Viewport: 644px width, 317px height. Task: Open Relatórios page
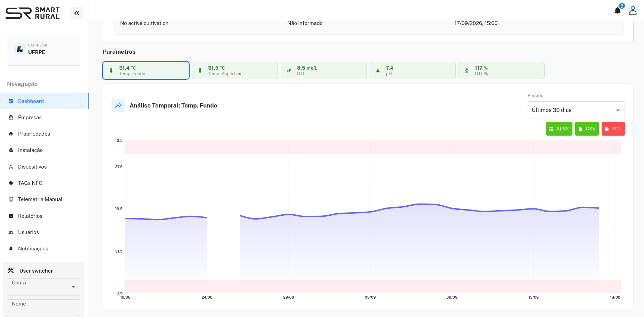[44, 216]
